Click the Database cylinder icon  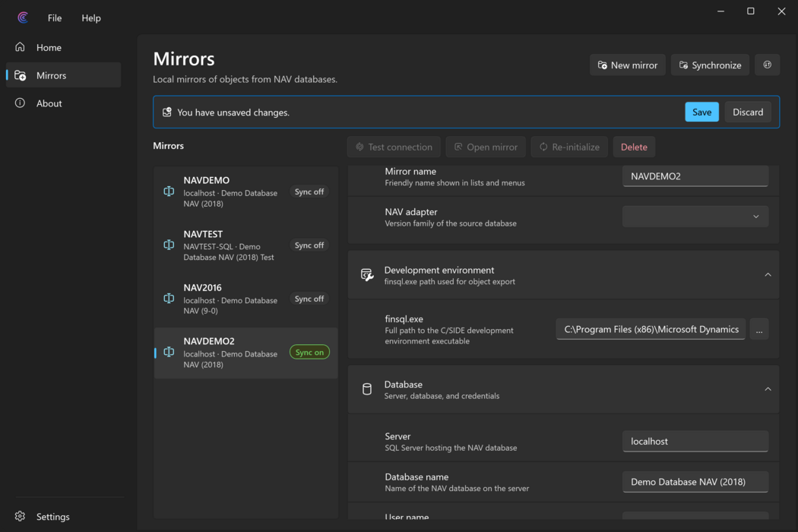[366, 389]
